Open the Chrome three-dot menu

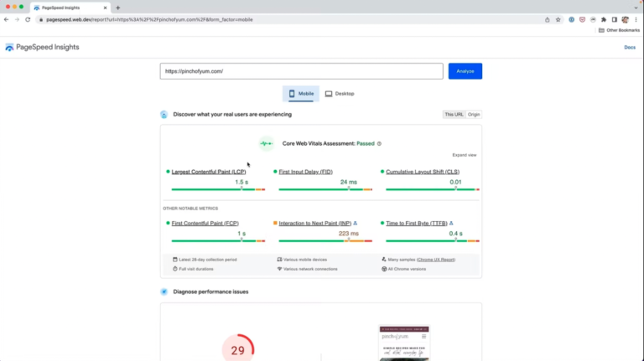[x=636, y=20]
